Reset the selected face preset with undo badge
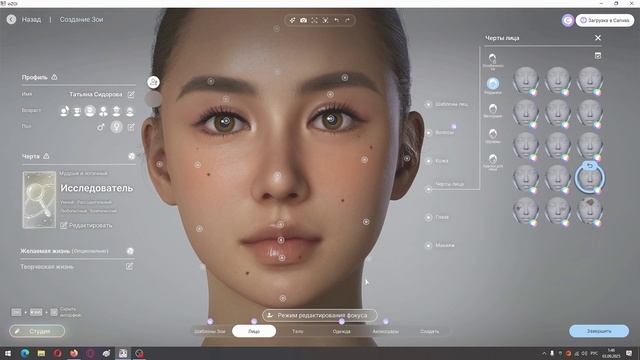 590,165
